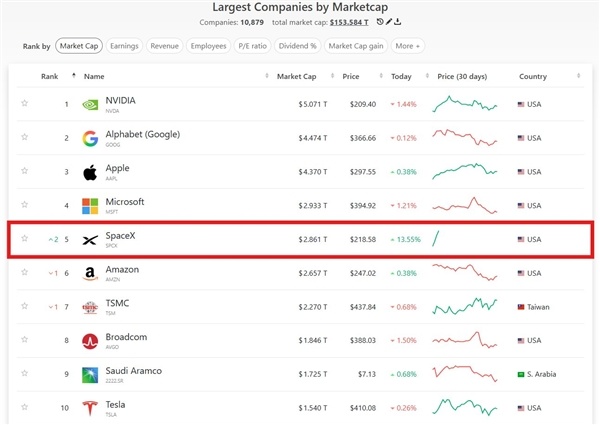The image size is (600, 425).
Task: Open the NVIDIA company link
Action: click(x=121, y=101)
